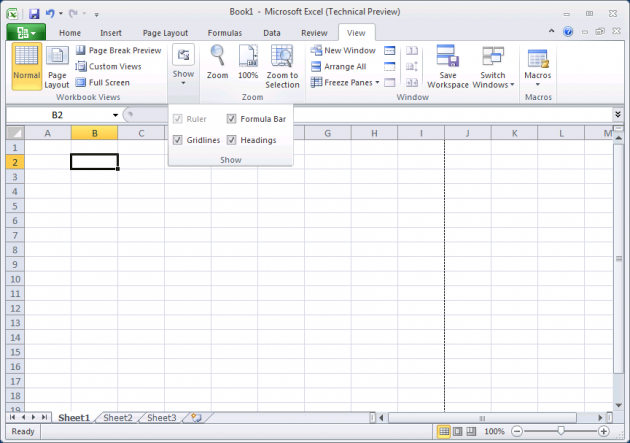Click zoom out minus button

[517, 431]
